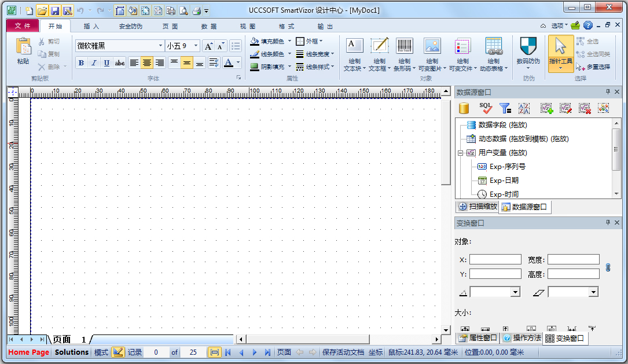This screenshot has width=628, height=364.
Task: Select the Draw Variable File (绘制可变文件) tool
Action: (462, 55)
